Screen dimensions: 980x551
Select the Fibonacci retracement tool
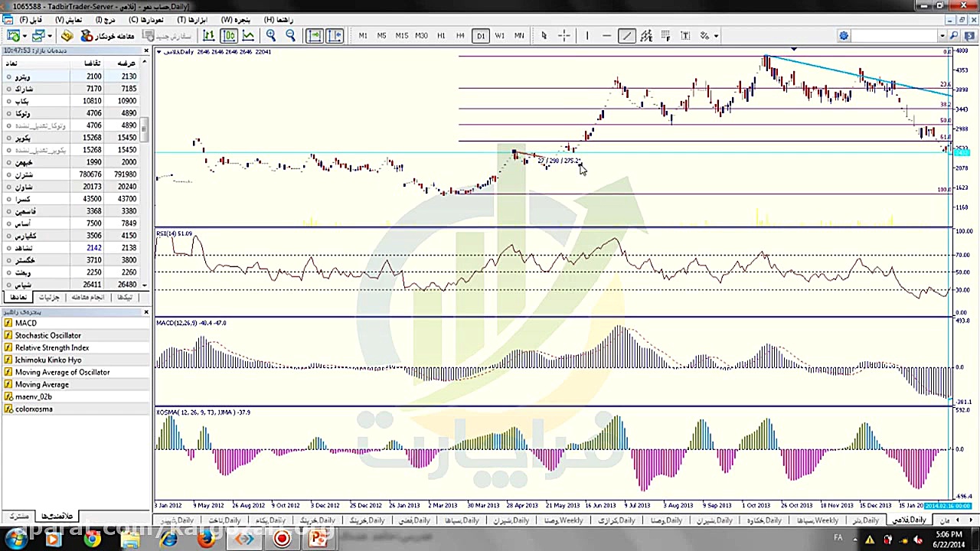point(665,35)
